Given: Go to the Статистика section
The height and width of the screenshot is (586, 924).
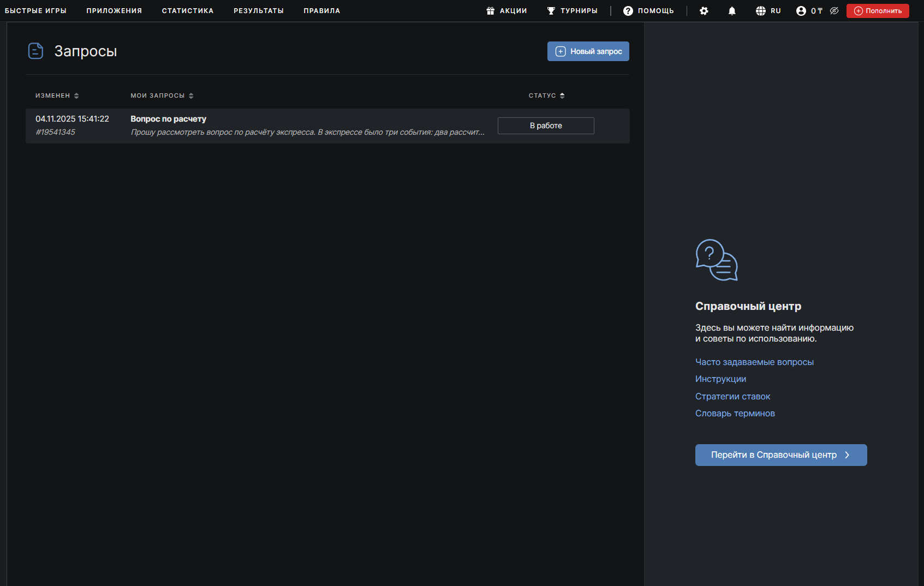Looking at the screenshot, I should pyautogui.click(x=187, y=11).
